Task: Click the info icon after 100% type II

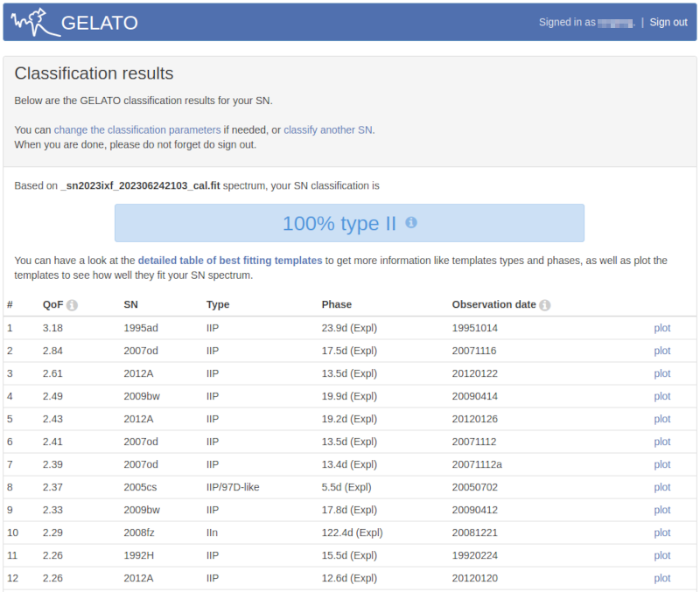Action: click(411, 222)
